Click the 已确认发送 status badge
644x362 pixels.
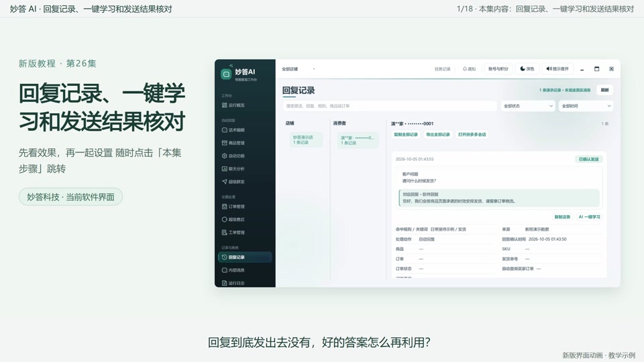tap(588, 160)
